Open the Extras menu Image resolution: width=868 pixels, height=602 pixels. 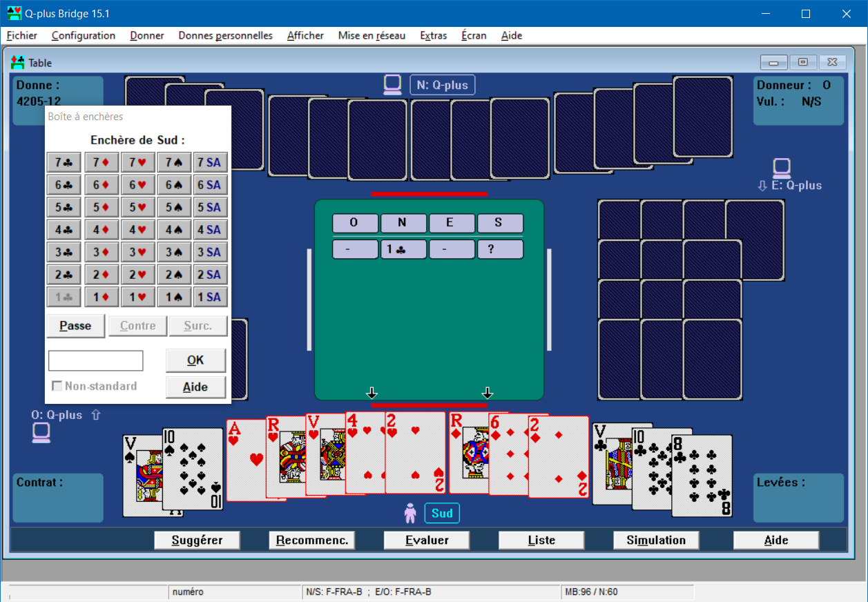(x=434, y=35)
